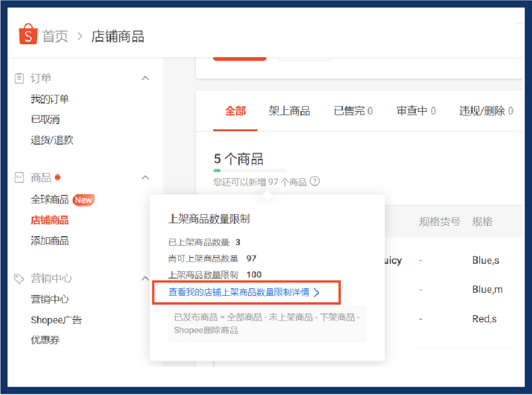Click the box icon beside 商品
The width and height of the screenshot is (532, 395).
tap(20, 177)
